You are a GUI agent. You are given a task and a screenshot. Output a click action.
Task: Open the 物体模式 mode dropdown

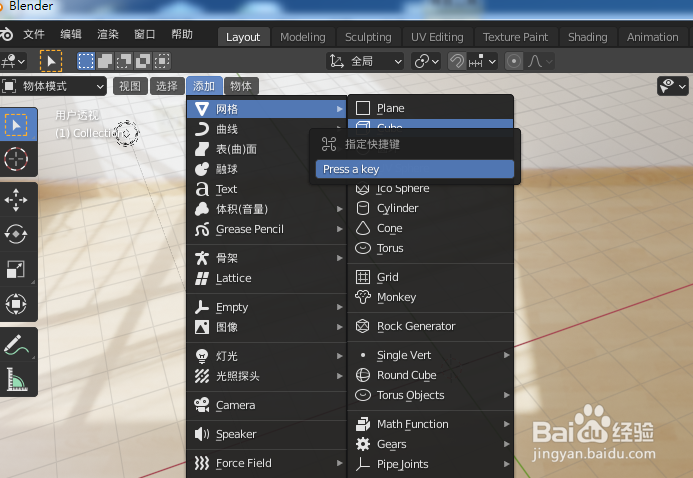click(53, 86)
